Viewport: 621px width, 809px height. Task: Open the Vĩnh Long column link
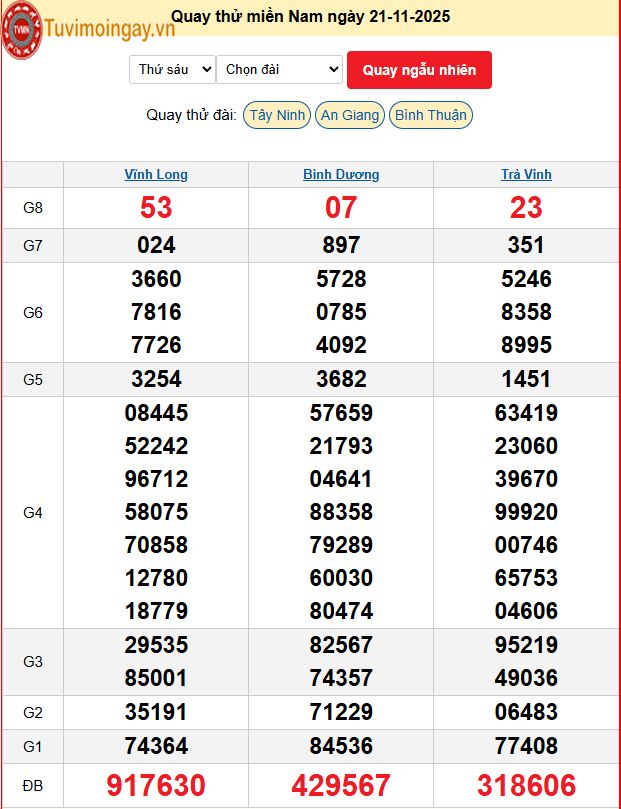pos(156,174)
